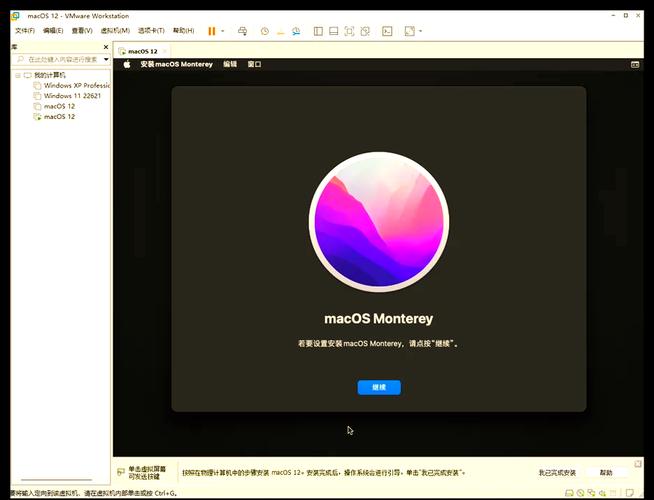Image resolution: width=654 pixels, height=500 pixels.
Task: Click the network adapter status icon
Action: click(x=591, y=493)
